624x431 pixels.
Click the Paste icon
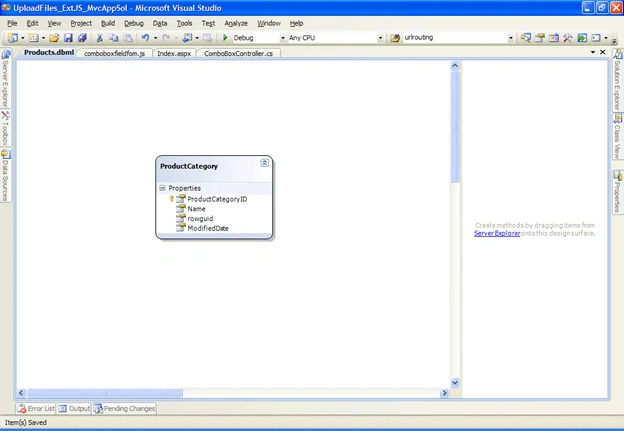point(128,38)
